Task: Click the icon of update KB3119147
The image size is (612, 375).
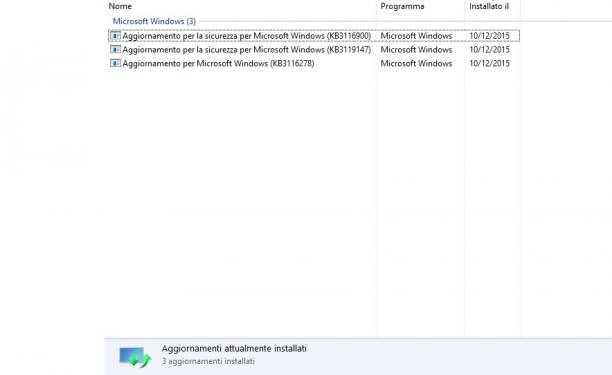Action: tap(115, 50)
